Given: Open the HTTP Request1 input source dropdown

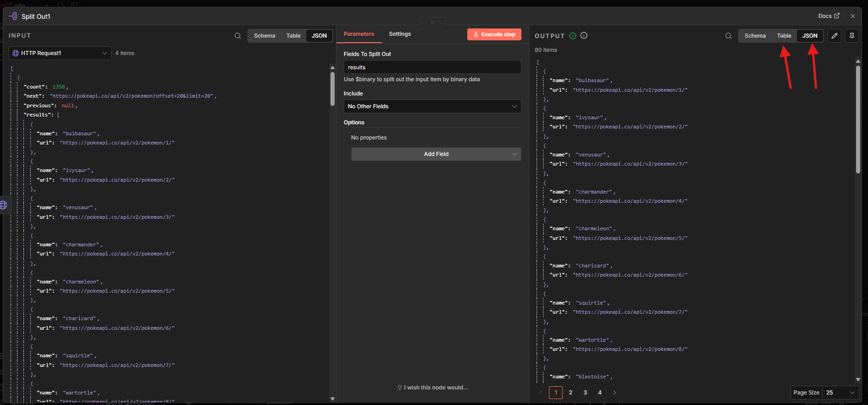Looking at the screenshot, I should (60, 53).
